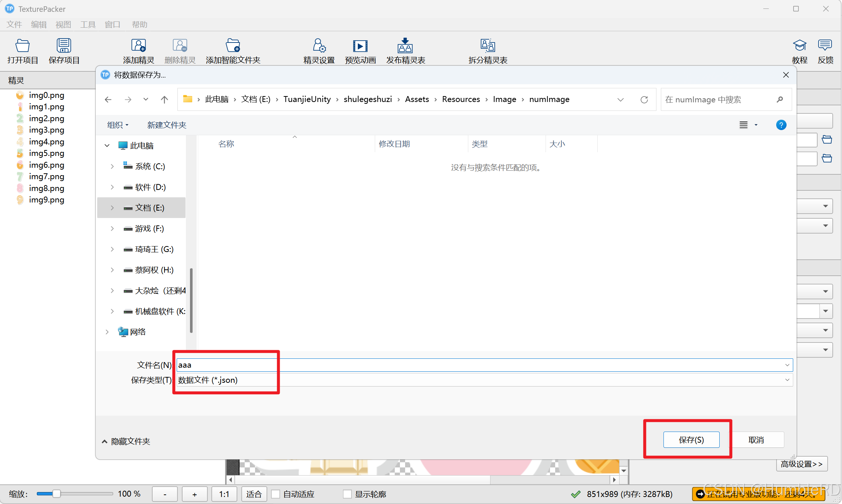842x504 pixels.
Task: Open Sprite Settings (精灵设置) toolbar icon
Action: coord(319,46)
